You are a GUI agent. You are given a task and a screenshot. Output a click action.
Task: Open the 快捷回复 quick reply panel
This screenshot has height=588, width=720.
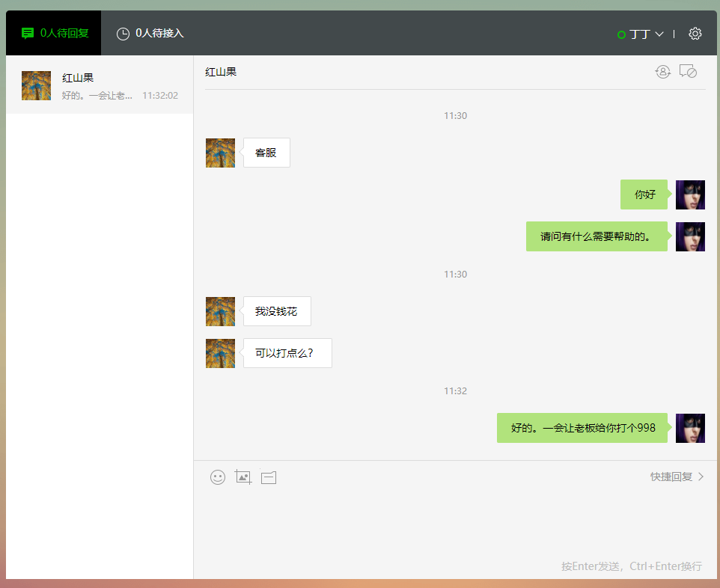677,477
